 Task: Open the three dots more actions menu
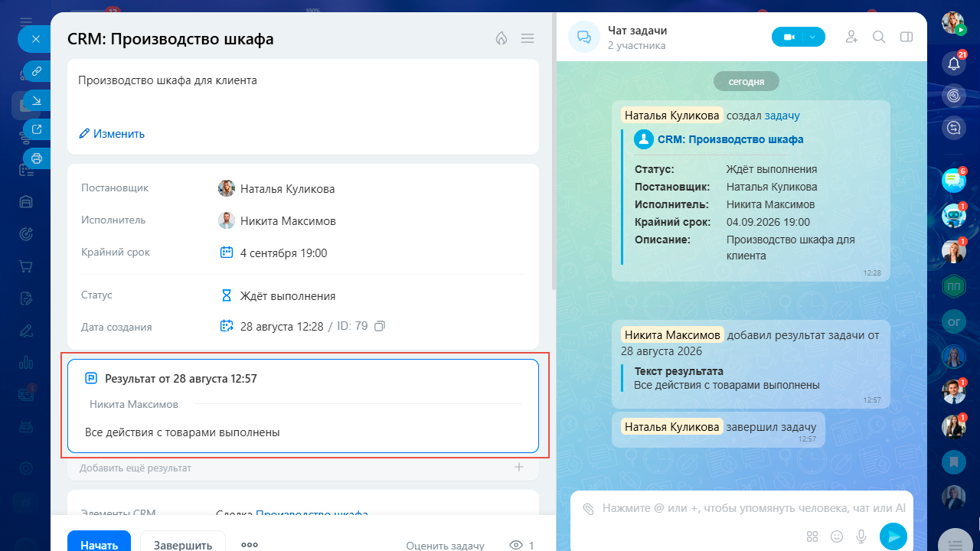(x=250, y=545)
